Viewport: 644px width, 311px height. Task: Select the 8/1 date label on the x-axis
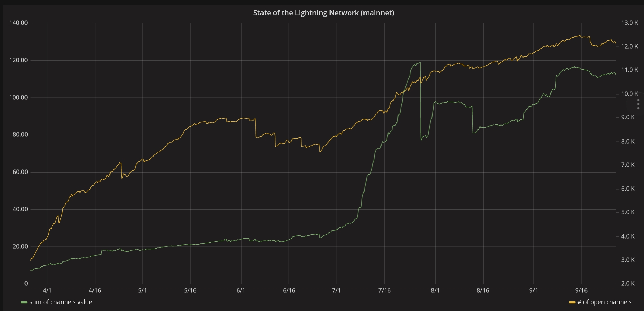point(435,290)
